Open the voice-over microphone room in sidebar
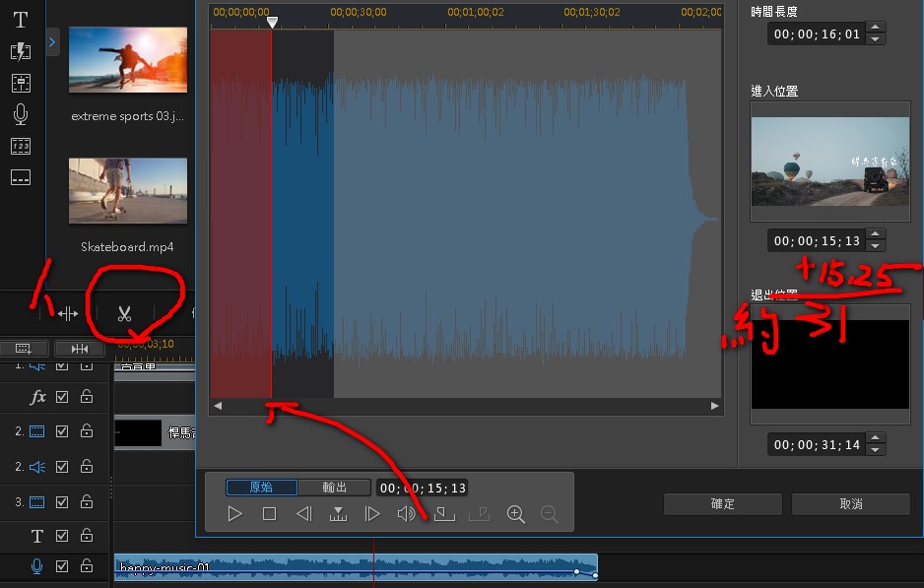The image size is (924, 588). pos(21,114)
